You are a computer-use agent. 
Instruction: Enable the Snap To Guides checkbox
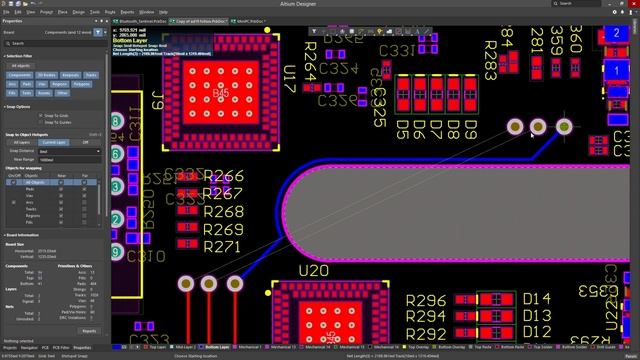(40, 122)
